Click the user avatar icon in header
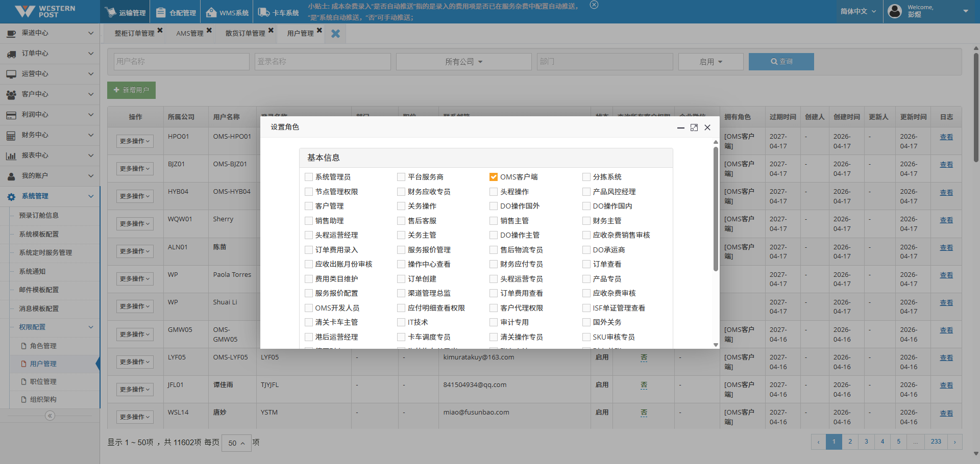980x464 pixels. click(x=895, y=11)
